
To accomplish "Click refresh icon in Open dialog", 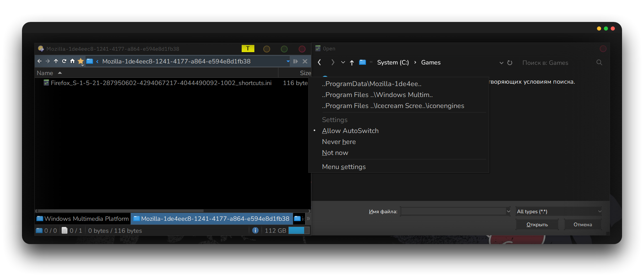I will tap(510, 63).
